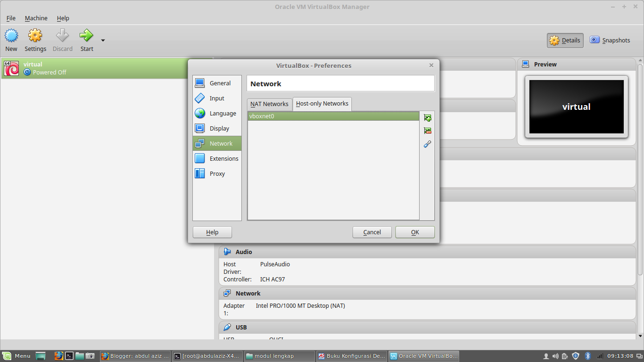Click the Network section header in details
644x362 pixels.
pyautogui.click(x=427, y=293)
